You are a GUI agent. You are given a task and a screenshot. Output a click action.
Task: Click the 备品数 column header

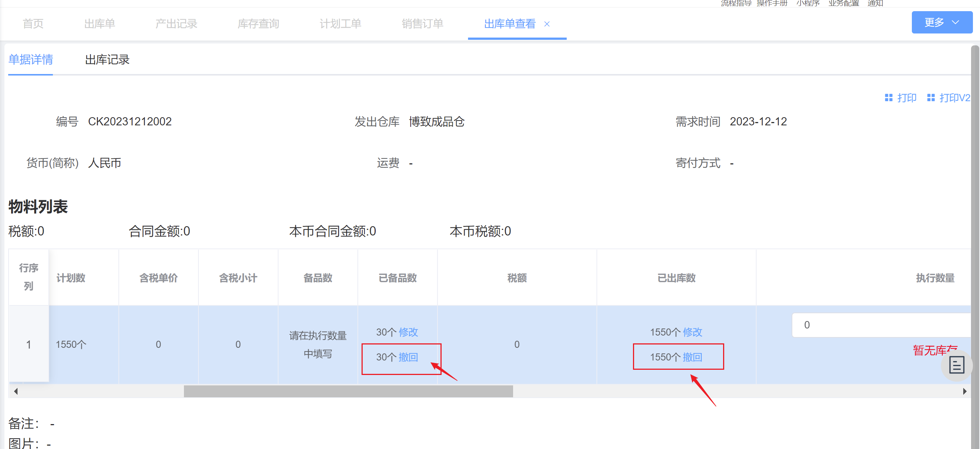click(318, 278)
